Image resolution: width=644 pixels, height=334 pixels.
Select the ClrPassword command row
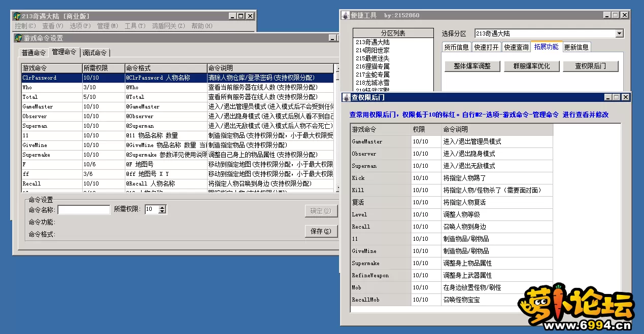(x=178, y=78)
